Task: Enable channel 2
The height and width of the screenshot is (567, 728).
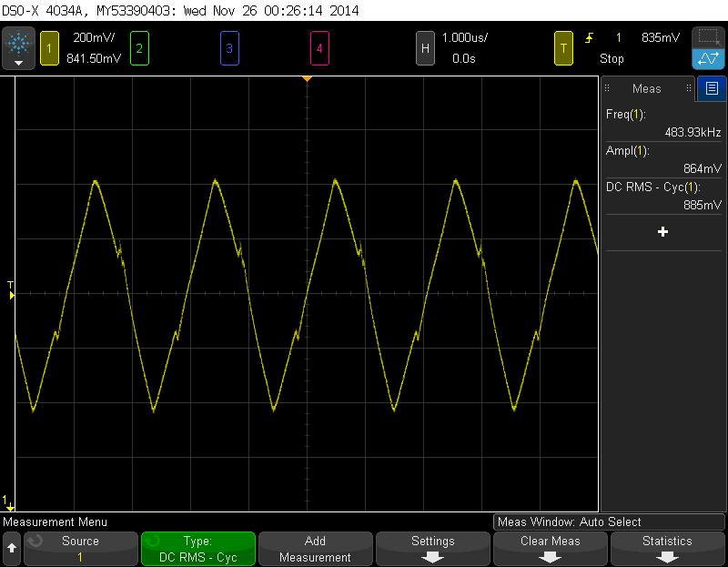Action: click(x=139, y=47)
